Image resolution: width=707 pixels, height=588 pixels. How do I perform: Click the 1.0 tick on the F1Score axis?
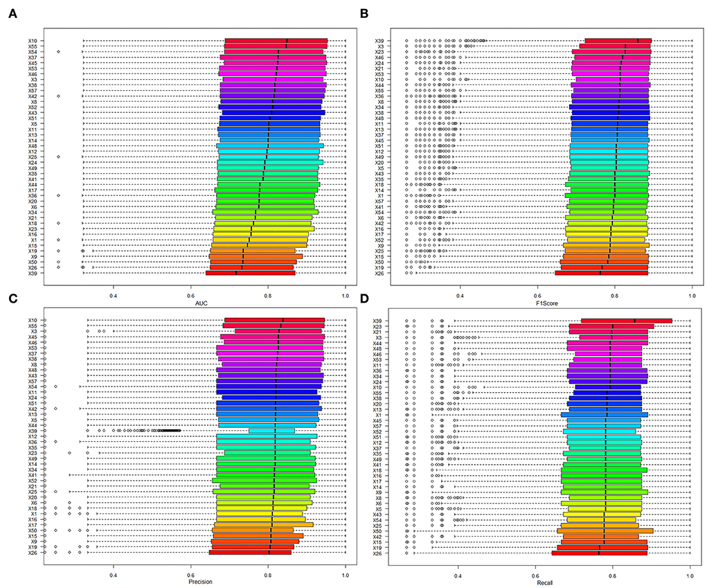(692, 296)
